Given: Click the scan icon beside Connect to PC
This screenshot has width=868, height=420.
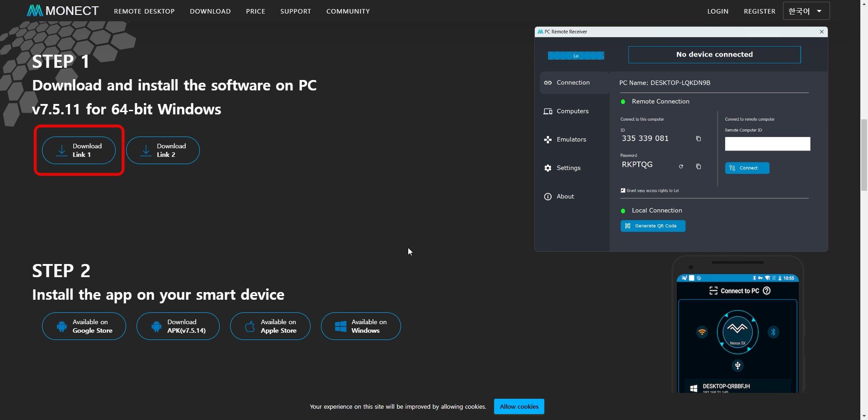Looking at the screenshot, I should pos(713,291).
